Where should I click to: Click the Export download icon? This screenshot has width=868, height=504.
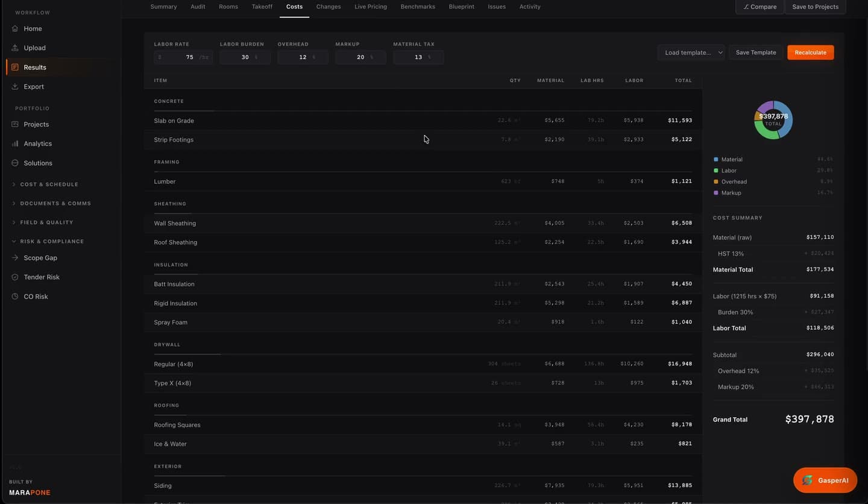(x=15, y=86)
